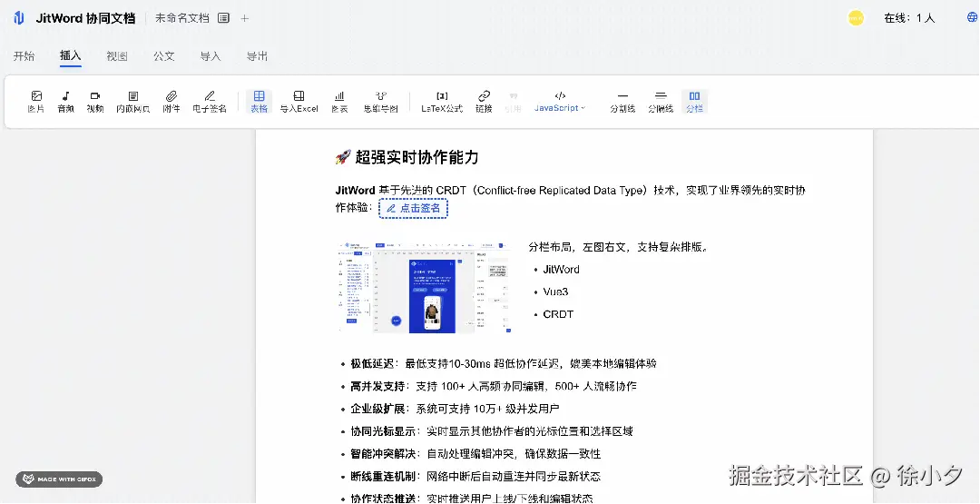Click the 在线: 1 人 online indicator

pos(909,18)
